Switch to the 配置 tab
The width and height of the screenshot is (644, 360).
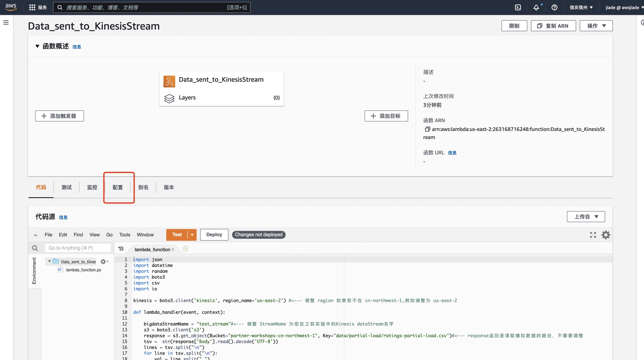click(118, 187)
